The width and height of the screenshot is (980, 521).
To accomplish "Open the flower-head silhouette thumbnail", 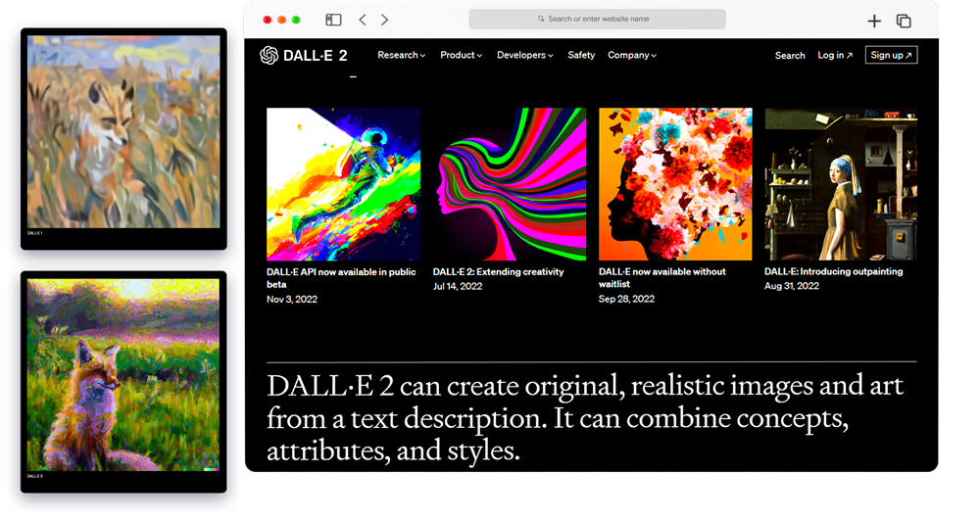I will click(x=675, y=184).
